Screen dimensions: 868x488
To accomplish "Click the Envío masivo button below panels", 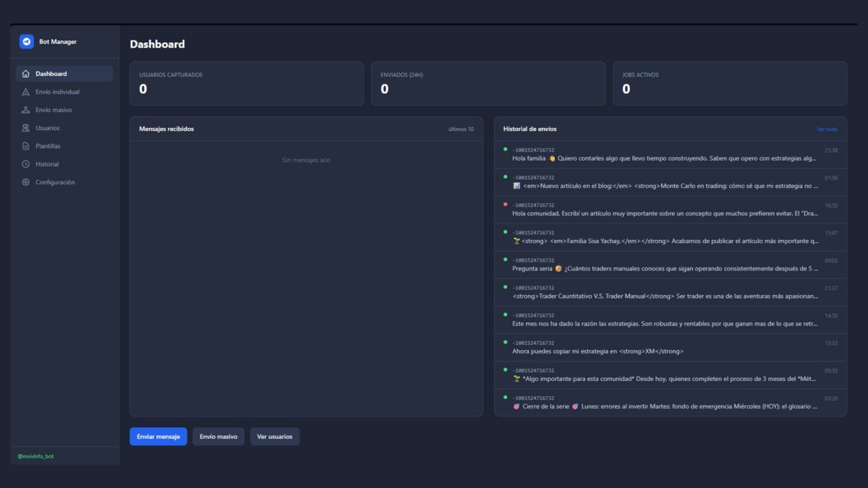I will (x=218, y=437).
